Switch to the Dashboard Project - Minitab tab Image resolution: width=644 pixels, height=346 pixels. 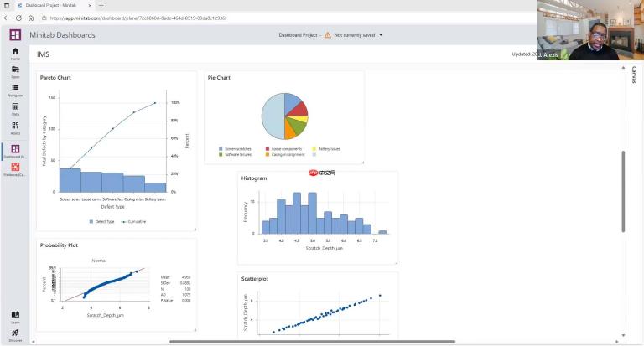[x=51, y=5]
